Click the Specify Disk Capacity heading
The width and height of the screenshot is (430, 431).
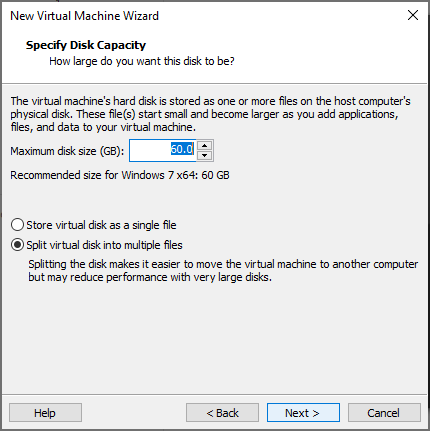86,45
